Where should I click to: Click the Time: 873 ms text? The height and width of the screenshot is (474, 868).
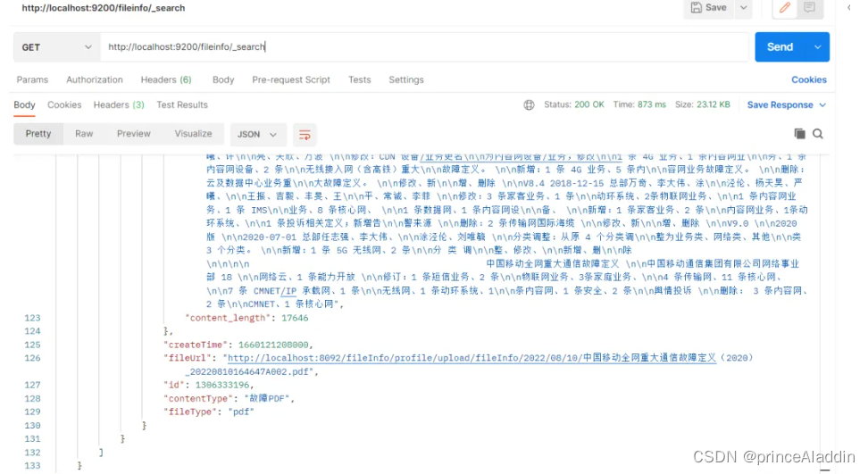click(639, 104)
